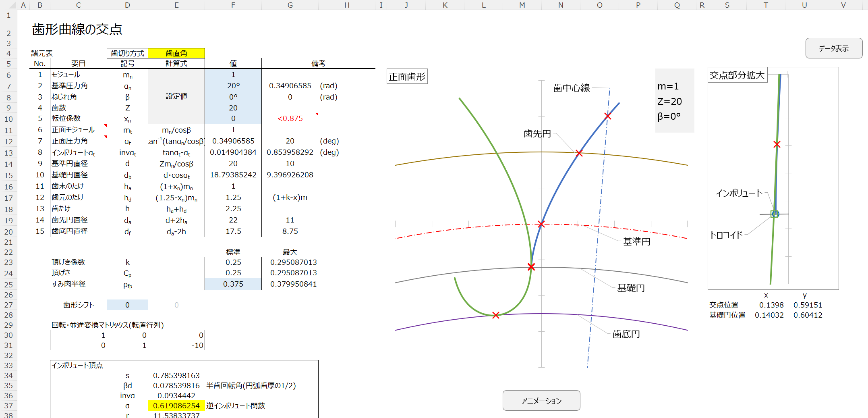The height and width of the screenshot is (418, 868).
Task: Select the トロコイド label in zoom chart
Action: tap(726, 235)
